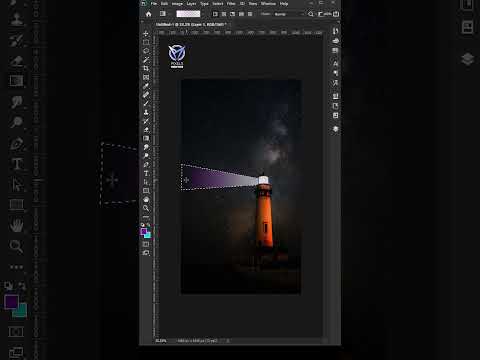Open the Select menu
This screenshot has height=360, width=480.
pos(218,4)
